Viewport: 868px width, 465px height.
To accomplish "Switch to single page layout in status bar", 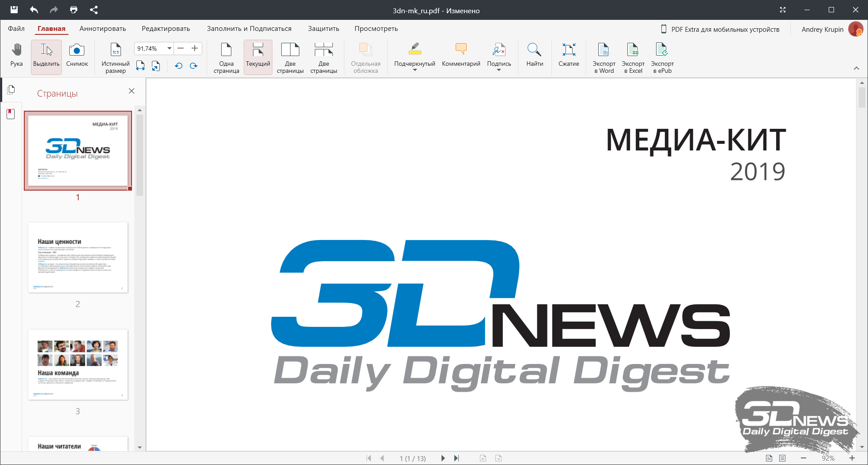I will pyautogui.click(x=769, y=458).
